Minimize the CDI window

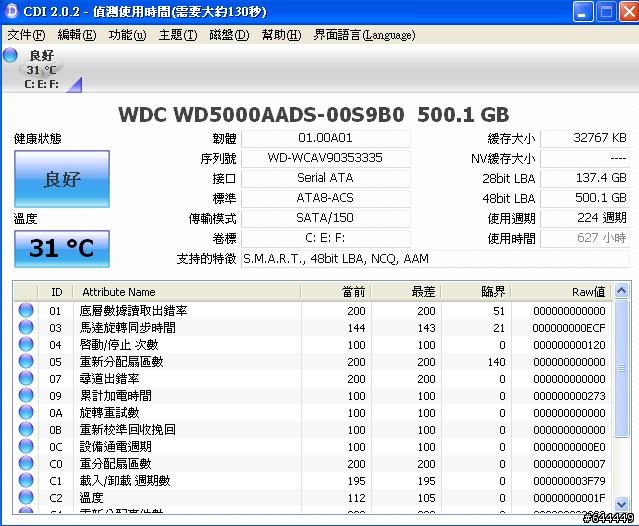click(x=583, y=11)
